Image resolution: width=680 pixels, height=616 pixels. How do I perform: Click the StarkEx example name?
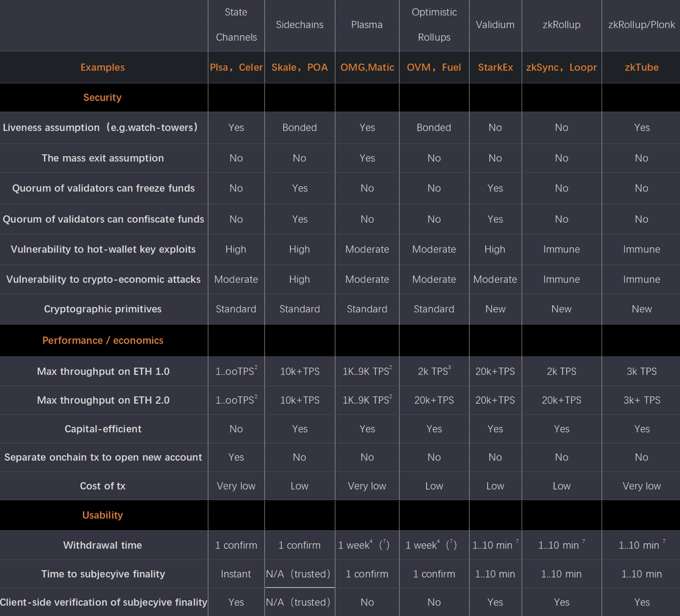click(x=495, y=67)
